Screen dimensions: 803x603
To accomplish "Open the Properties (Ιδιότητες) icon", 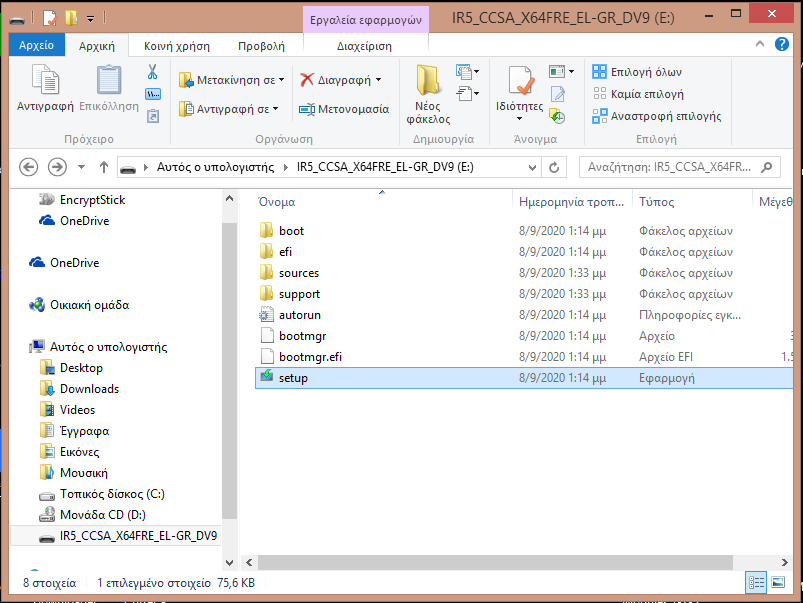I will [x=521, y=81].
